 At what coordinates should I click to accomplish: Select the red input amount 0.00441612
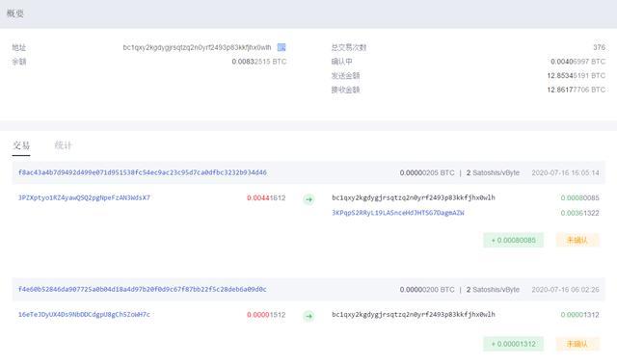(x=266, y=197)
